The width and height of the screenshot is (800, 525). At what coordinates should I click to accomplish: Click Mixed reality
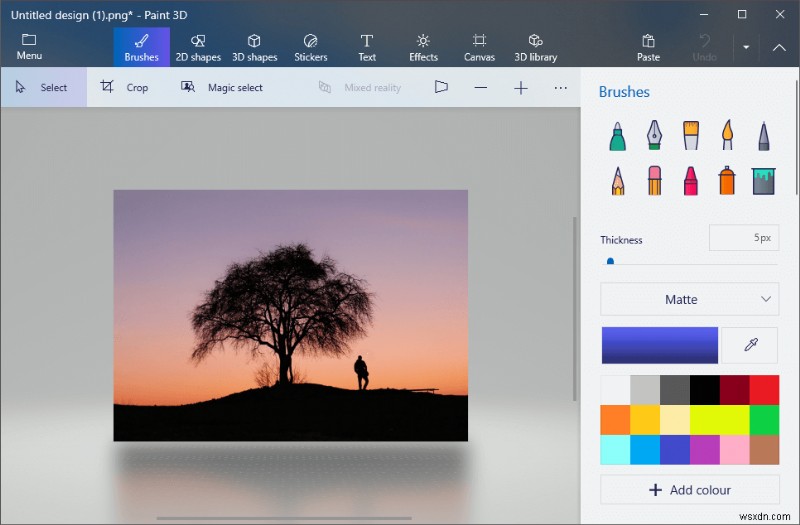360,87
